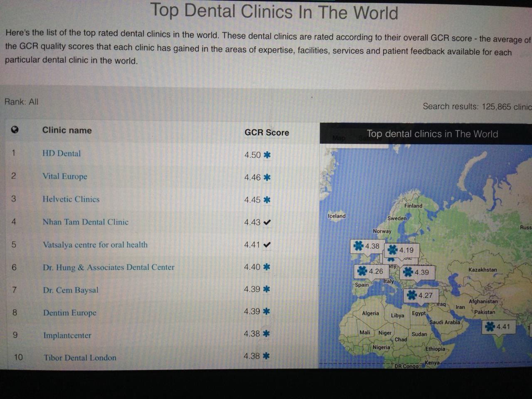Click the star badge beside Tibor Dental London's 4.38
The width and height of the screenshot is (532, 399).
pos(267,356)
